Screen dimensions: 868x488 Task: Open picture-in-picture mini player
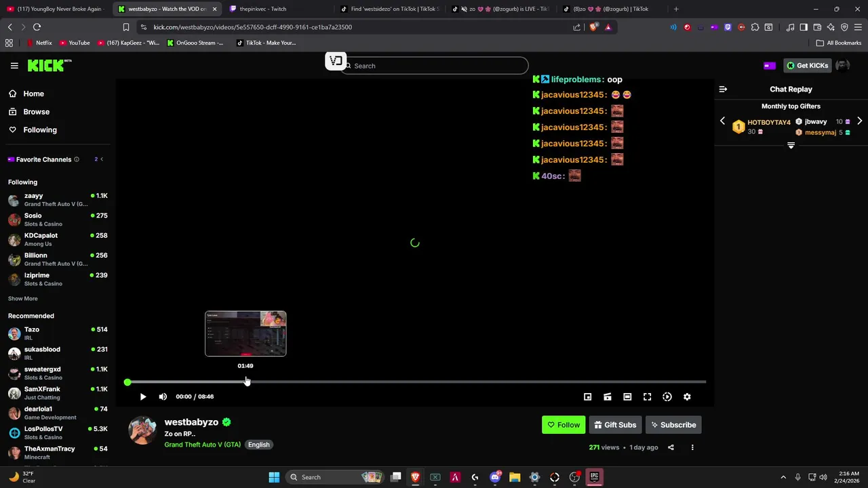click(588, 396)
